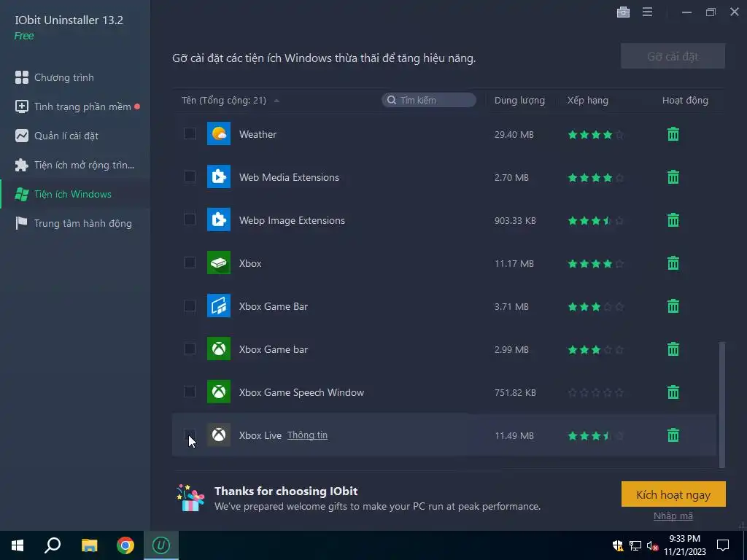This screenshot has height=560, width=747.
Task: Click the green Xbox console app icon
Action: [x=219, y=262]
